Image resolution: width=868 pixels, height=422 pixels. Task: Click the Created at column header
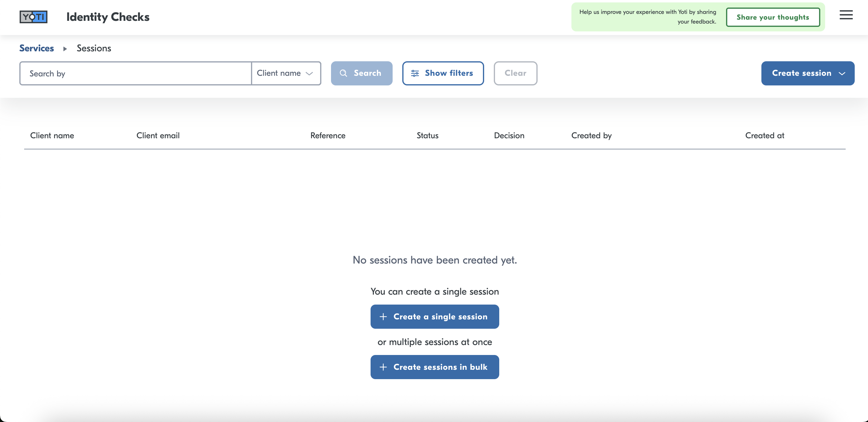[764, 136]
